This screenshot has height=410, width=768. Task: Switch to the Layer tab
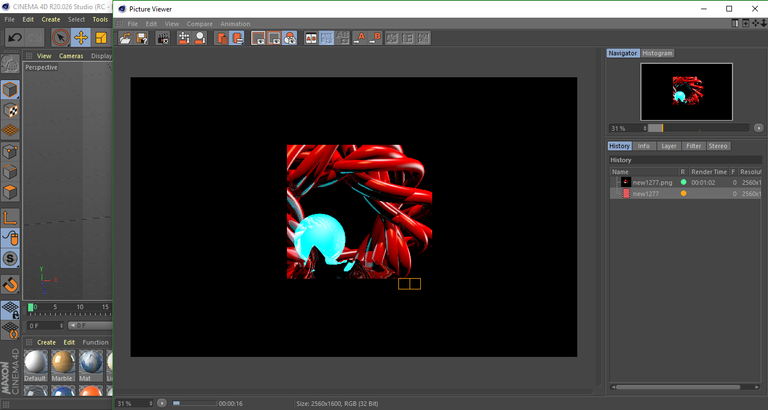pos(669,146)
